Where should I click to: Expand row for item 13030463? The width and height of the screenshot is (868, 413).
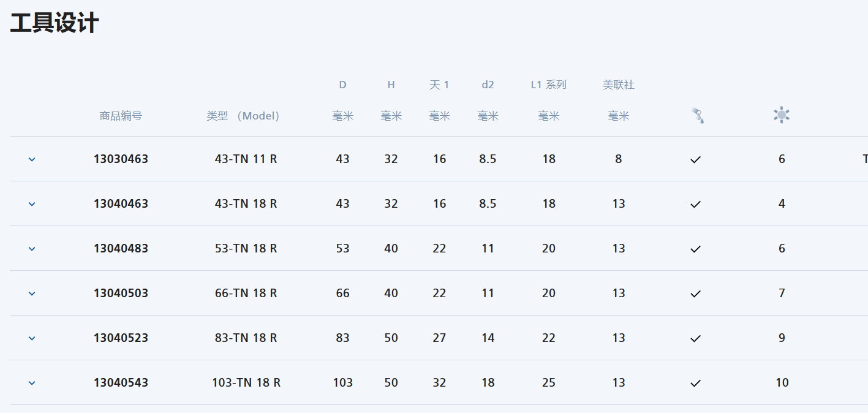pos(32,159)
